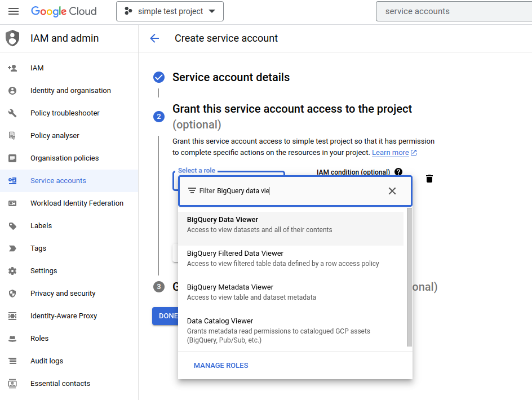532x400 pixels.
Task: Clear the role filter with X
Action: [392, 191]
